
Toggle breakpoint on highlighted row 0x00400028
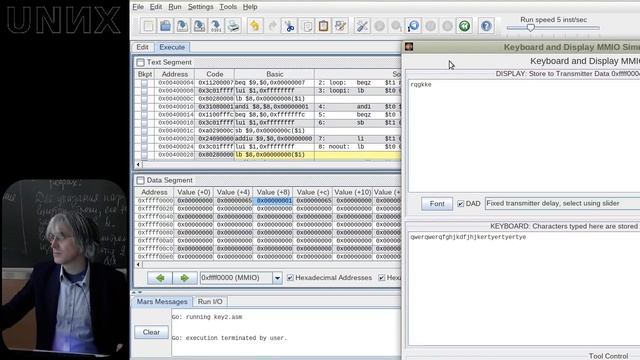pyautogui.click(x=144, y=155)
